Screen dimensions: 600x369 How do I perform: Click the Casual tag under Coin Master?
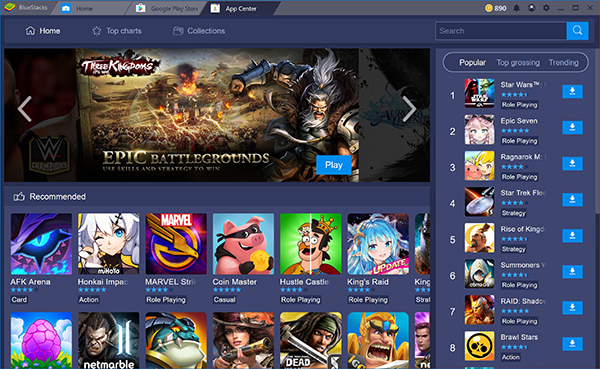point(225,300)
